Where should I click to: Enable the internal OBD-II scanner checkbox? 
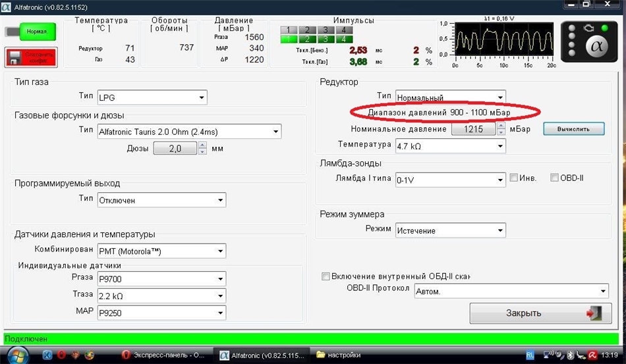coord(326,276)
